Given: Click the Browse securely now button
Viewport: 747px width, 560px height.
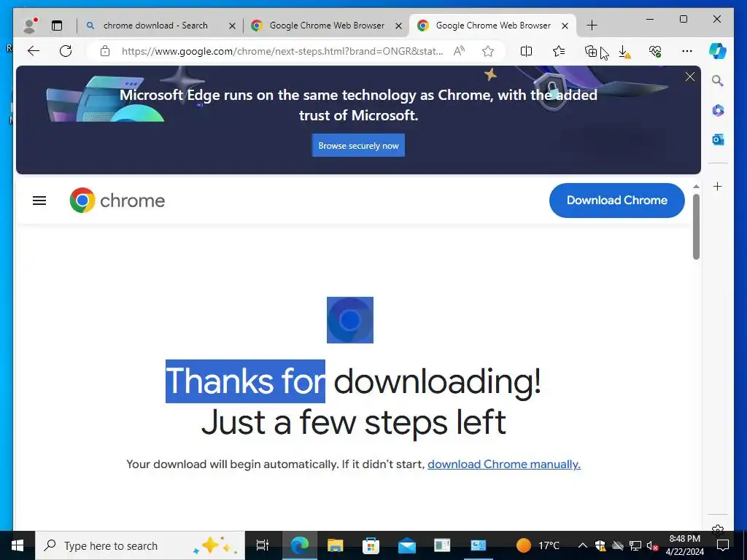Looking at the screenshot, I should 358,145.
